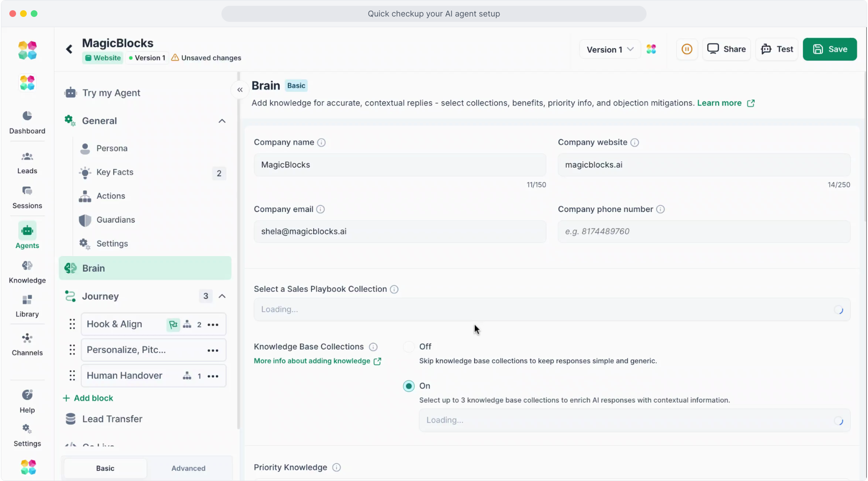Screen dimensions: 868x481
Task: Collapse the General section
Action: tap(222, 121)
